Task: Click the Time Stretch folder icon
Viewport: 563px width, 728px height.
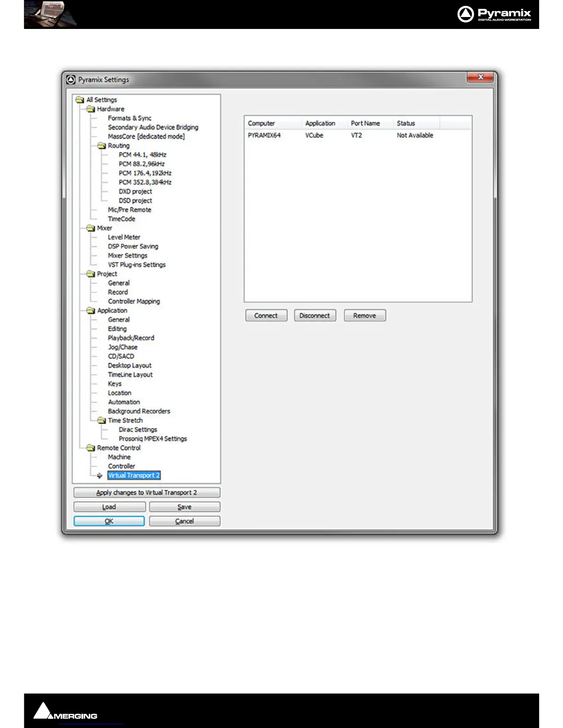Action: coord(102,421)
